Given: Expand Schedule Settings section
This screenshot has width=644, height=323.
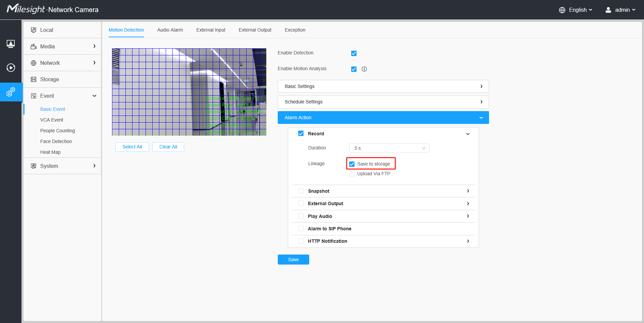Looking at the screenshot, I should tap(383, 102).
